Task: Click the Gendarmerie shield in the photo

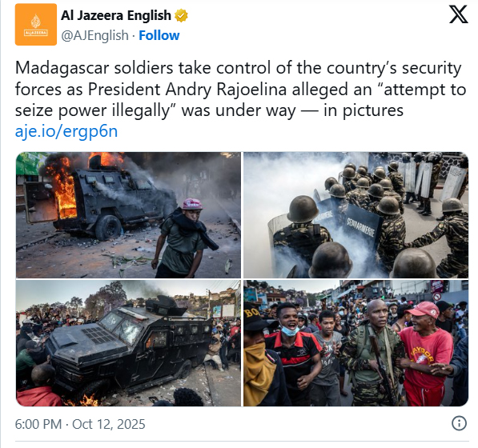Action: click(x=361, y=228)
